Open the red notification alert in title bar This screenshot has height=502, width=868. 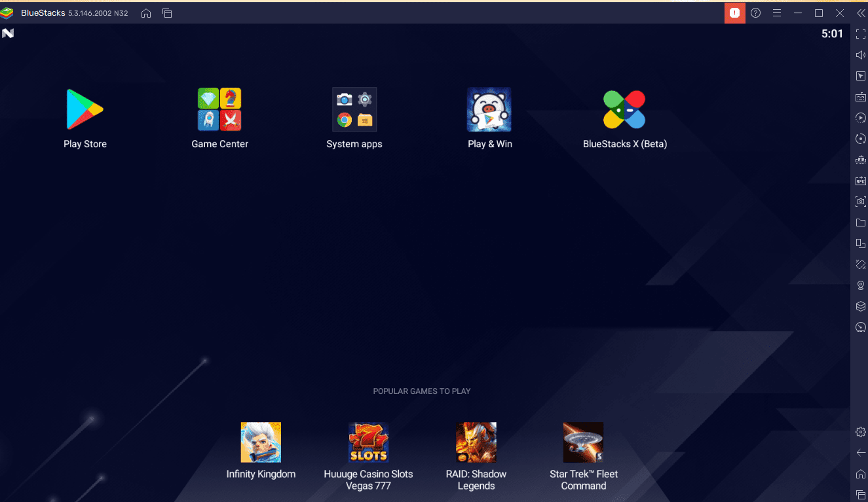coord(735,13)
